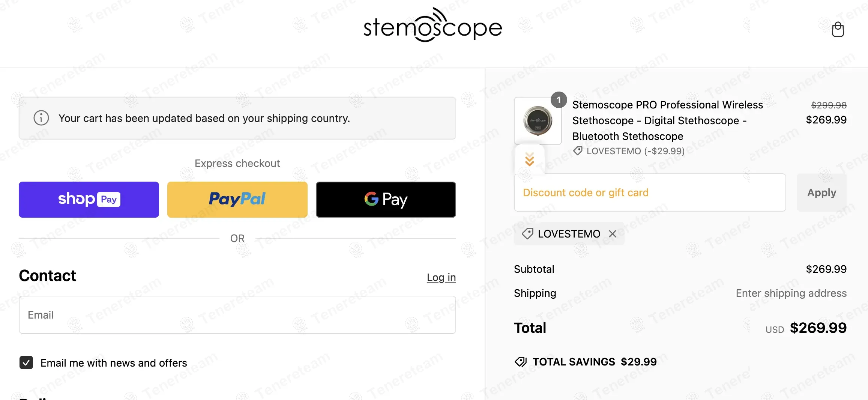
Task: Click the Total Savings tag icon
Action: (x=521, y=362)
